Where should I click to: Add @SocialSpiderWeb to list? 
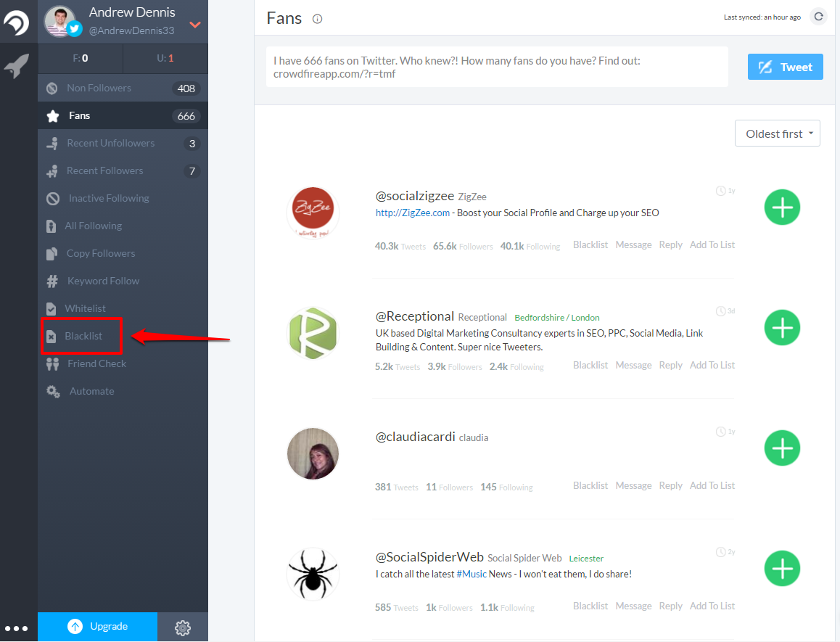pos(712,606)
